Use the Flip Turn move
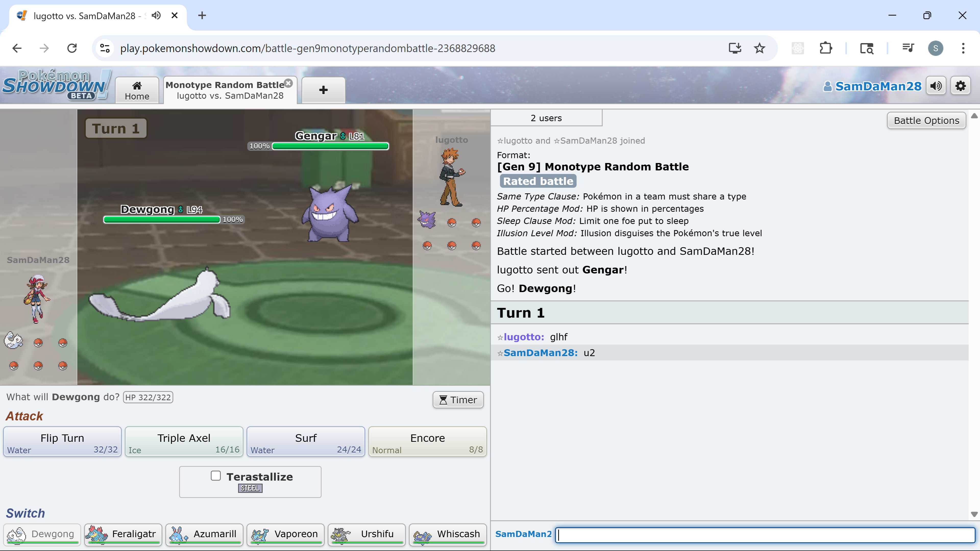This screenshot has height=551, width=980. pos(62,442)
